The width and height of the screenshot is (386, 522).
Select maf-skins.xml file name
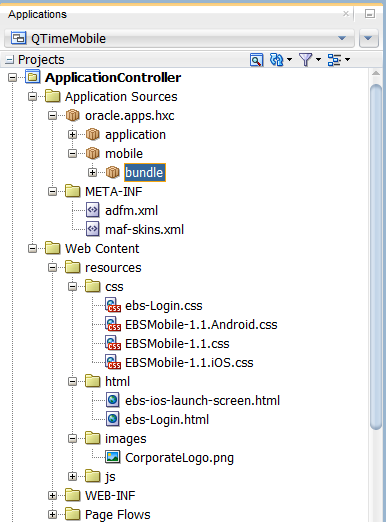[144, 230]
